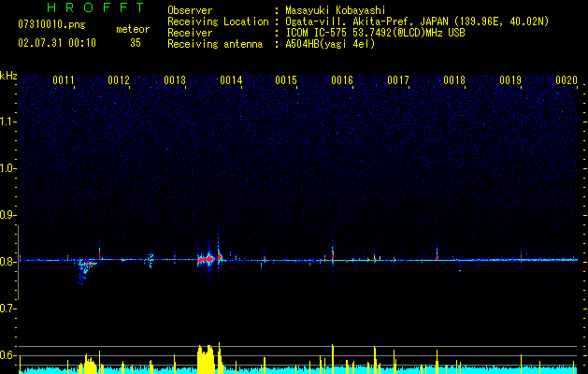Click the 0013 time marker
This screenshot has height=374, width=588.
(175, 80)
